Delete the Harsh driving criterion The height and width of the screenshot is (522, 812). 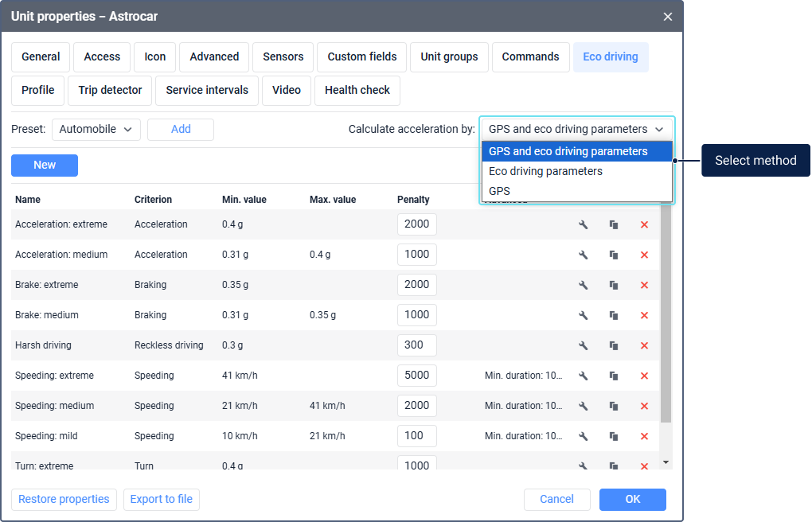[x=644, y=345]
